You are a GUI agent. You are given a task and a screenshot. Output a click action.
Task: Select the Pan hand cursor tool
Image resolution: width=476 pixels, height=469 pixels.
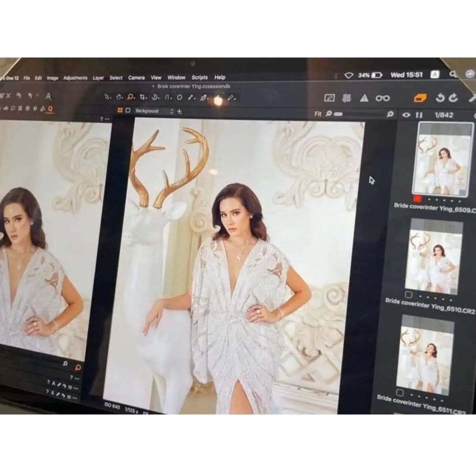(x=119, y=96)
